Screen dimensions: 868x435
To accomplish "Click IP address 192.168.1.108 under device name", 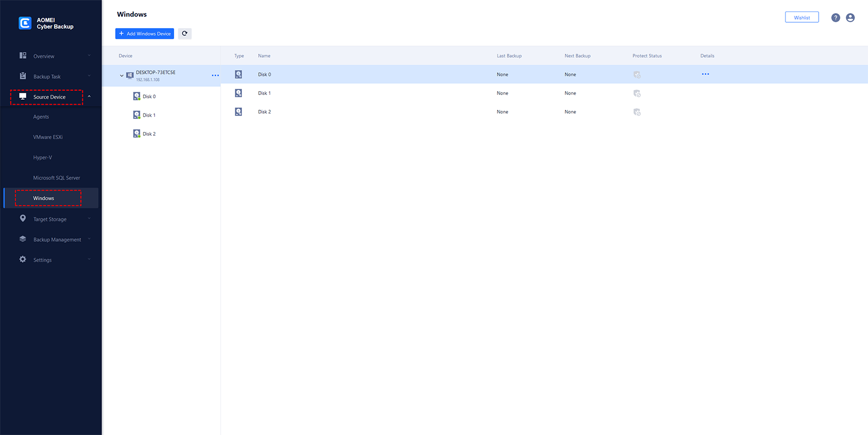I will 148,80.
